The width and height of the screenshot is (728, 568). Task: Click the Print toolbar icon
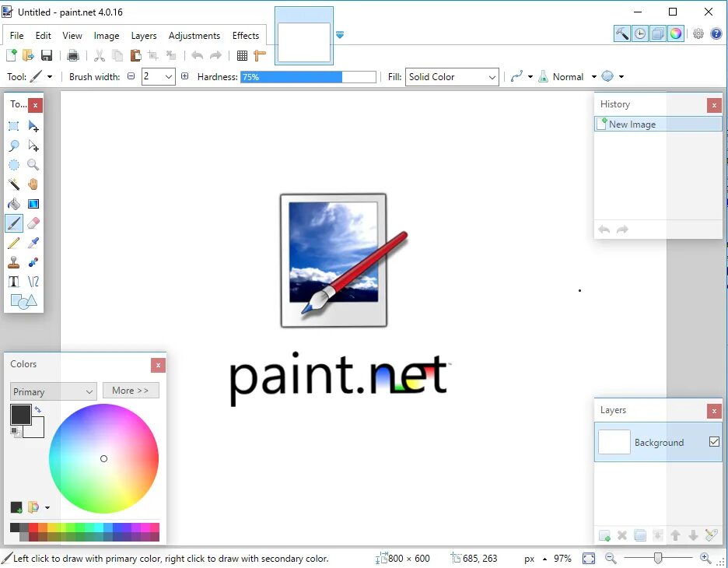tap(73, 56)
